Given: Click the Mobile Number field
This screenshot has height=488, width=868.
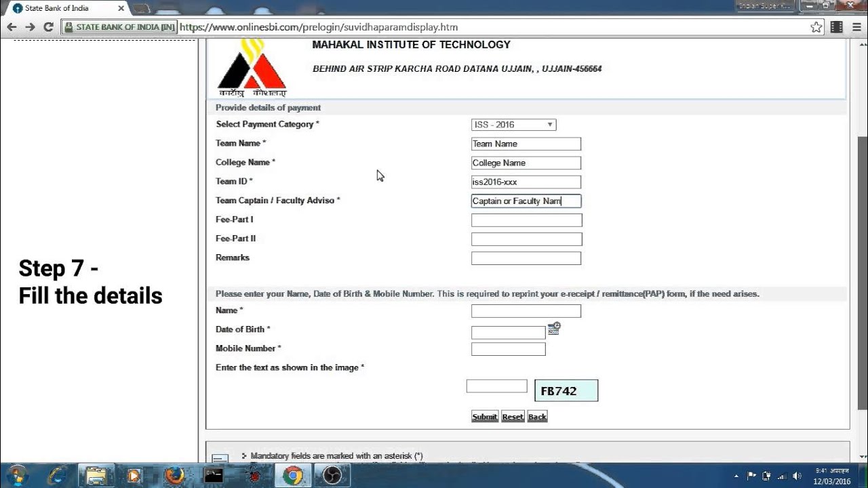Looking at the screenshot, I should (x=509, y=349).
